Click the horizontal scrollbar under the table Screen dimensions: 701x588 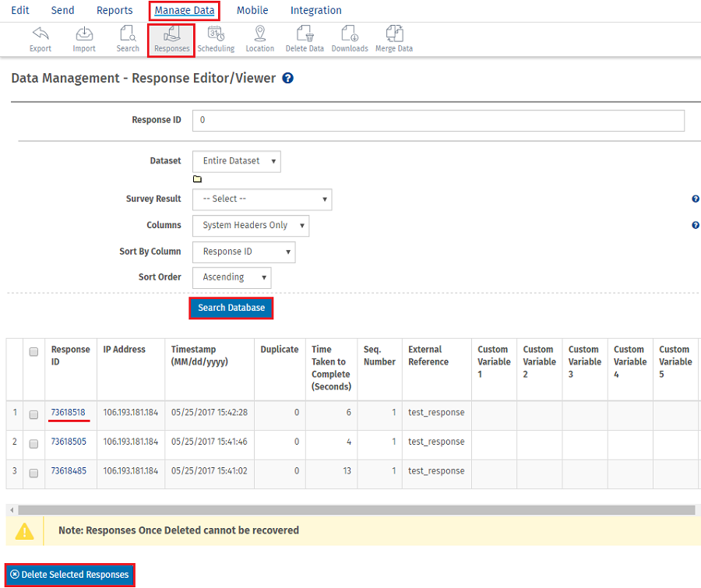click(356, 510)
